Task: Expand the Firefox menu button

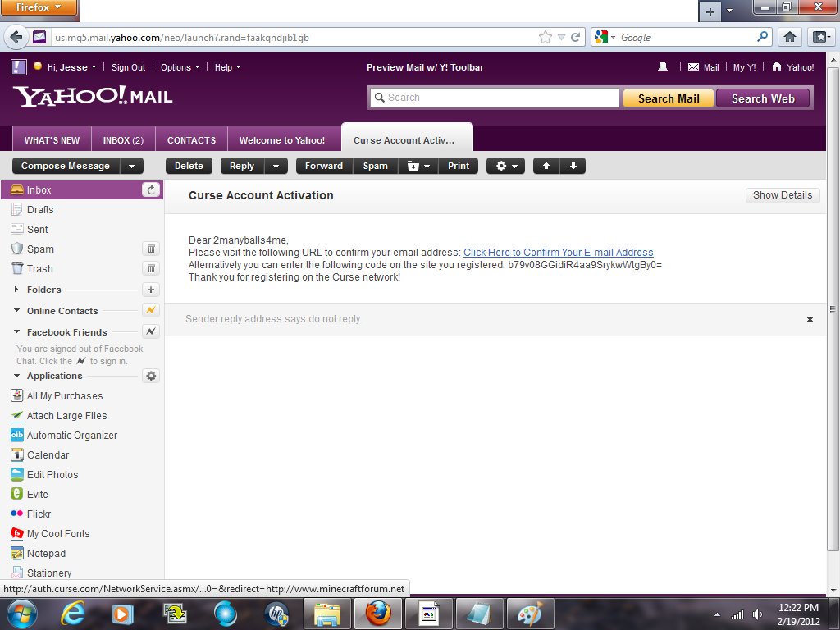Action: click(39, 7)
